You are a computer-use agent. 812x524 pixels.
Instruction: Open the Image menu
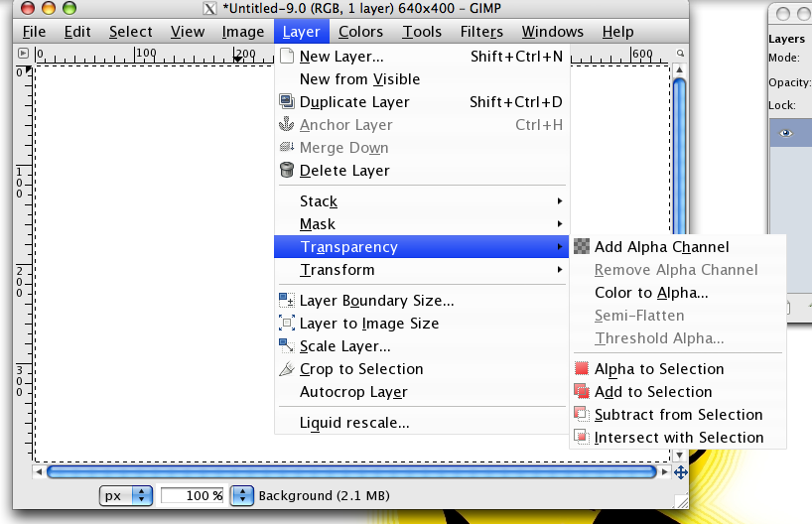(x=243, y=32)
